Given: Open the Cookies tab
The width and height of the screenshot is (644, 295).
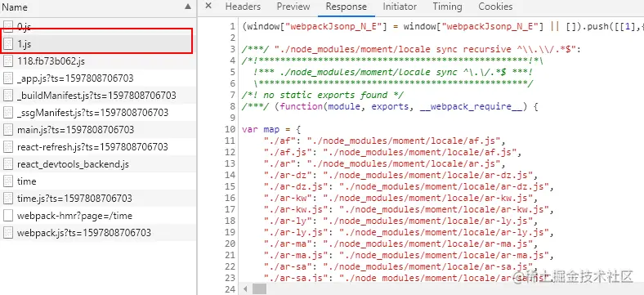Looking at the screenshot, I should pos(495,7).
